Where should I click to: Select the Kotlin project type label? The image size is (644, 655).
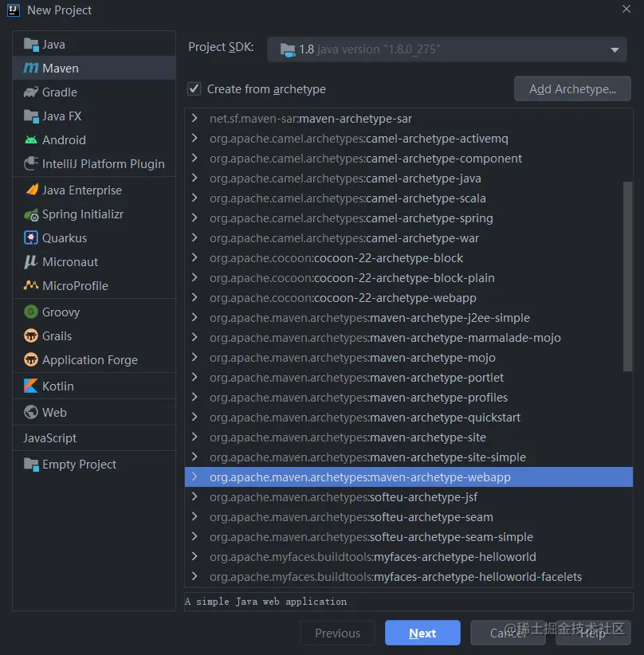point(57,386)
